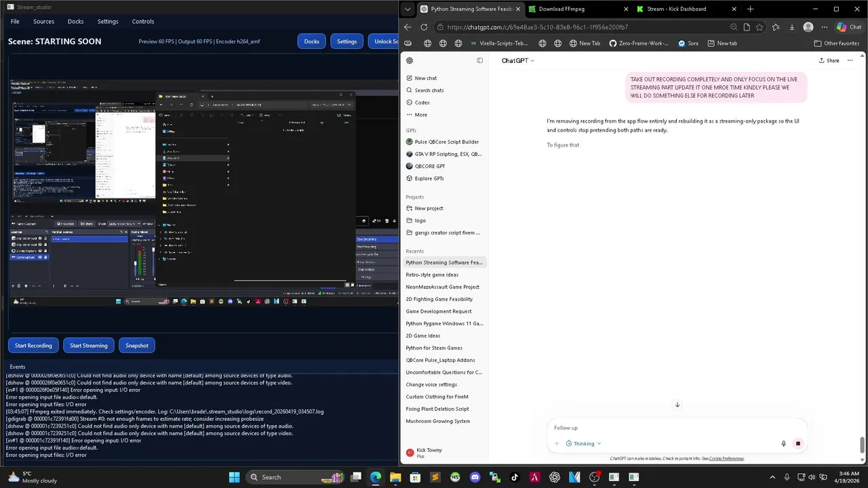Screen dimensions: 868x488
Task: Open the Thinking mode dropdown
Action: tap(584, 444)
